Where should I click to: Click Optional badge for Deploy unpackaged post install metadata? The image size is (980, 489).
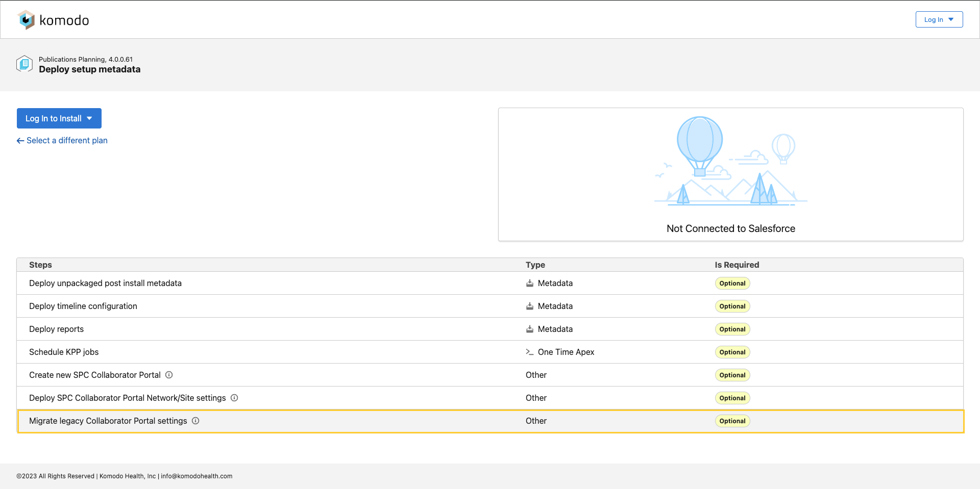[732, 284]
